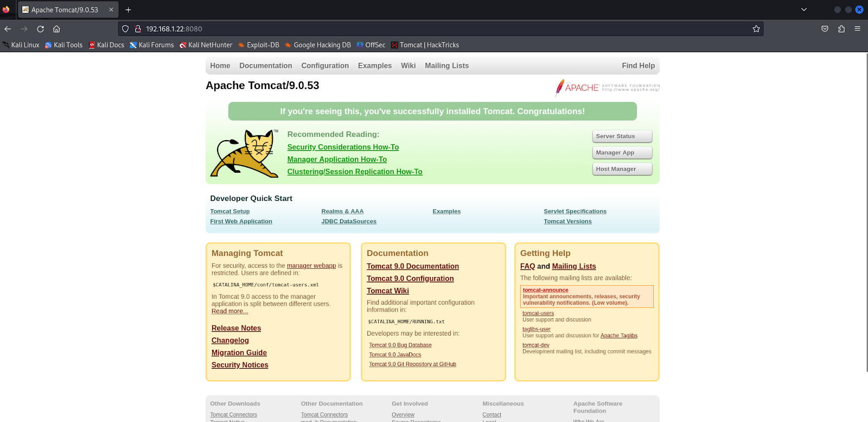Open the Tomcat Versions link
The height and width of the screenshot is (422, 868).
[567, 221]
